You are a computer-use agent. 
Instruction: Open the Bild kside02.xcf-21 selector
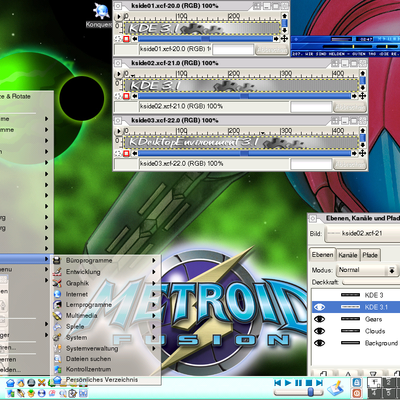pos(362,233)
